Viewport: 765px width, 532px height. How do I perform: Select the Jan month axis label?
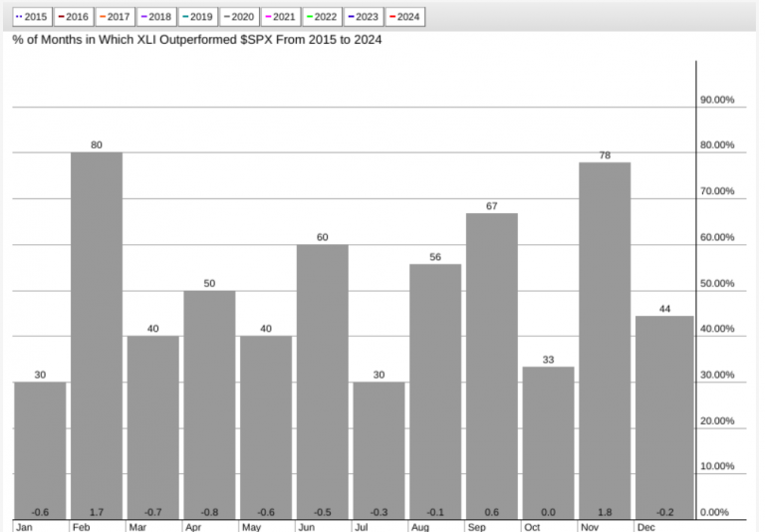[x=24, y=527]
